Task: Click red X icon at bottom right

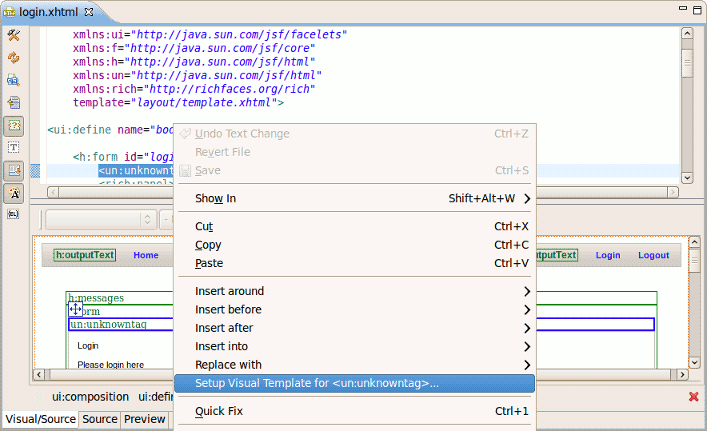Action: coord(693,397)
